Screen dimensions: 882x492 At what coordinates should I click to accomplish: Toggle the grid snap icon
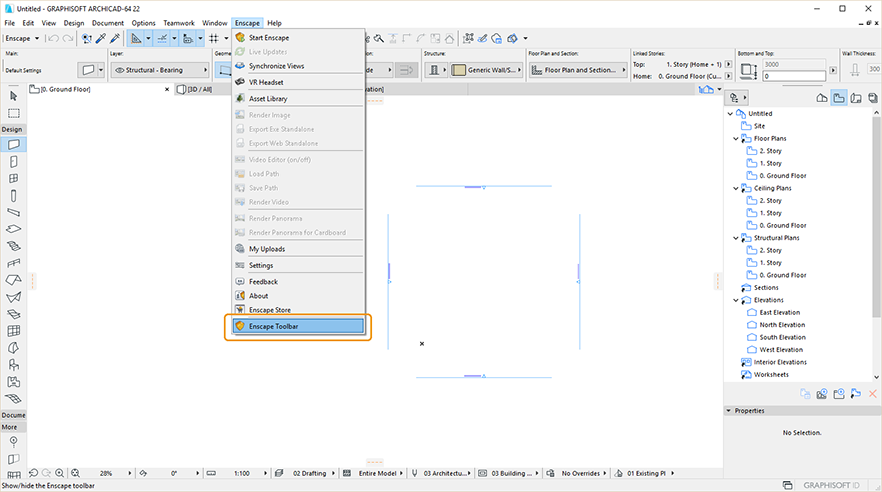[213, 38]
